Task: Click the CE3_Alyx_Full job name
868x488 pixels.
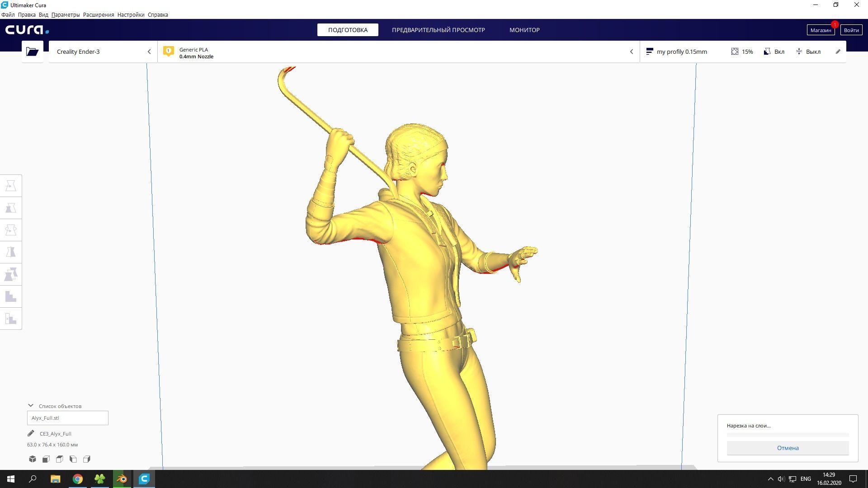Action: click(55, 434)
